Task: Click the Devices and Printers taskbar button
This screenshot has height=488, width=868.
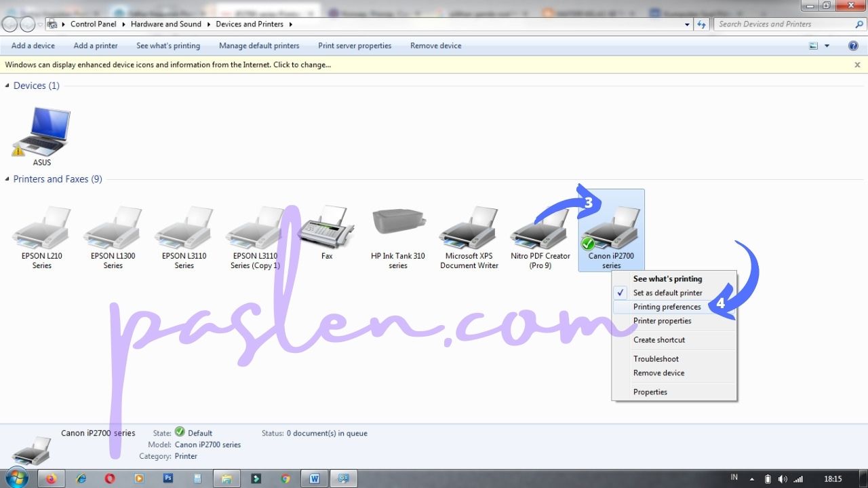Action: (x=344, y=478)
